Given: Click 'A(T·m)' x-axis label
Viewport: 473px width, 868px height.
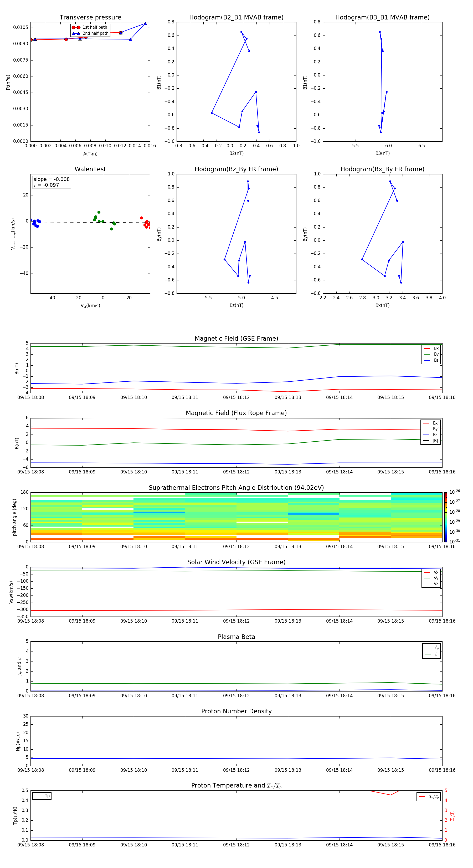Looking at the screenshot, I should (90, 154).
